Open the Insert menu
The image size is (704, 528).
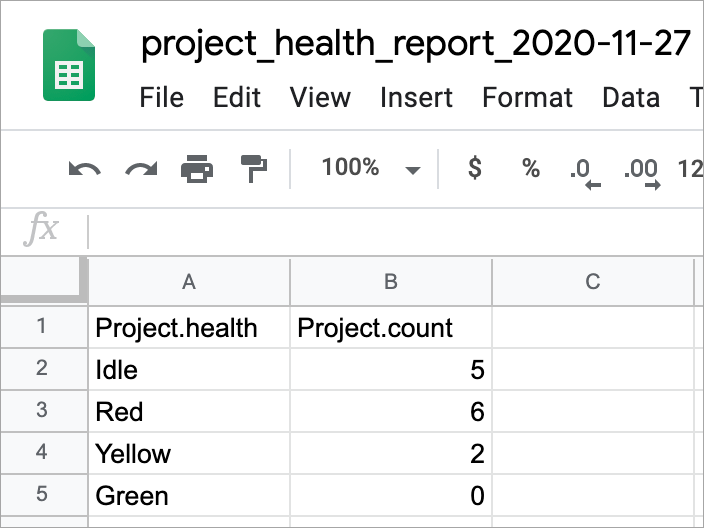pyautogui.click(x=417, y=98)
